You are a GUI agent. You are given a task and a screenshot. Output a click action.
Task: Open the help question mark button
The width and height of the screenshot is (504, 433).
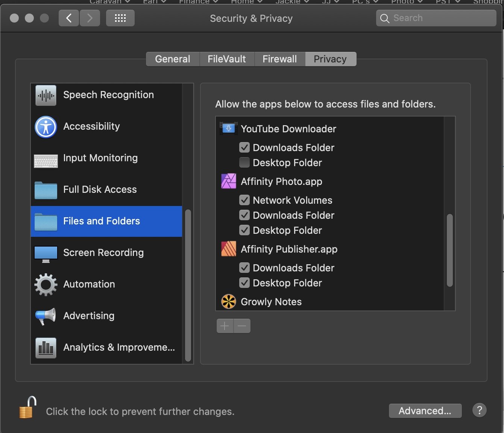tap(480, 410)
